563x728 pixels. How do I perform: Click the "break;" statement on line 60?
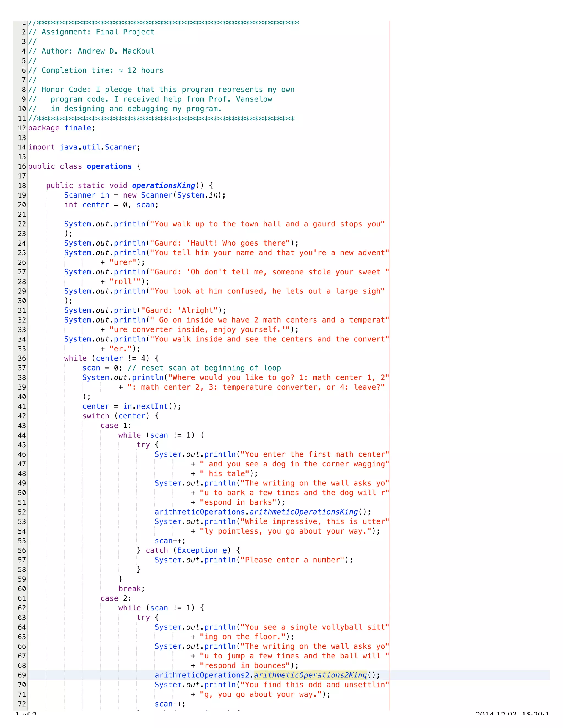click(x=131, y=589)
